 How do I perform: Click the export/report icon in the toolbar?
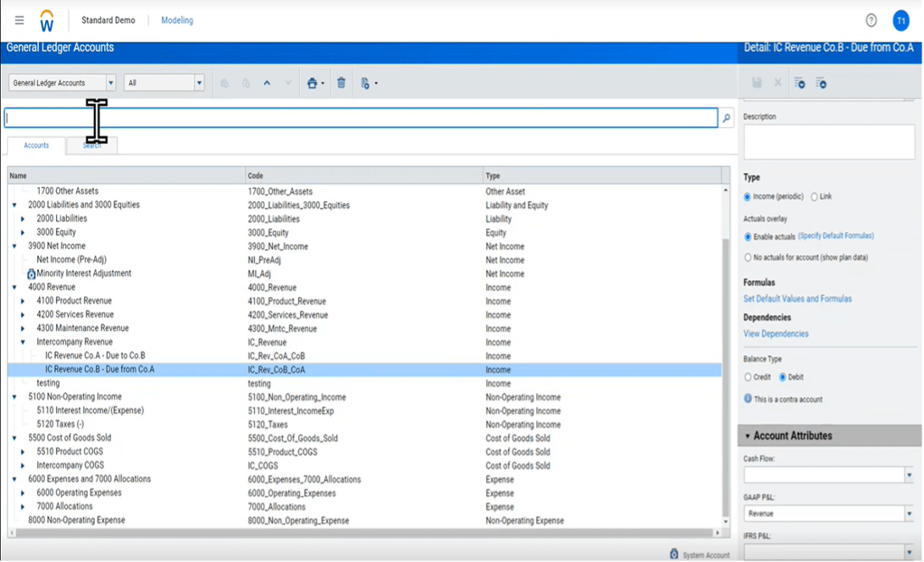(x=367, y=82)
